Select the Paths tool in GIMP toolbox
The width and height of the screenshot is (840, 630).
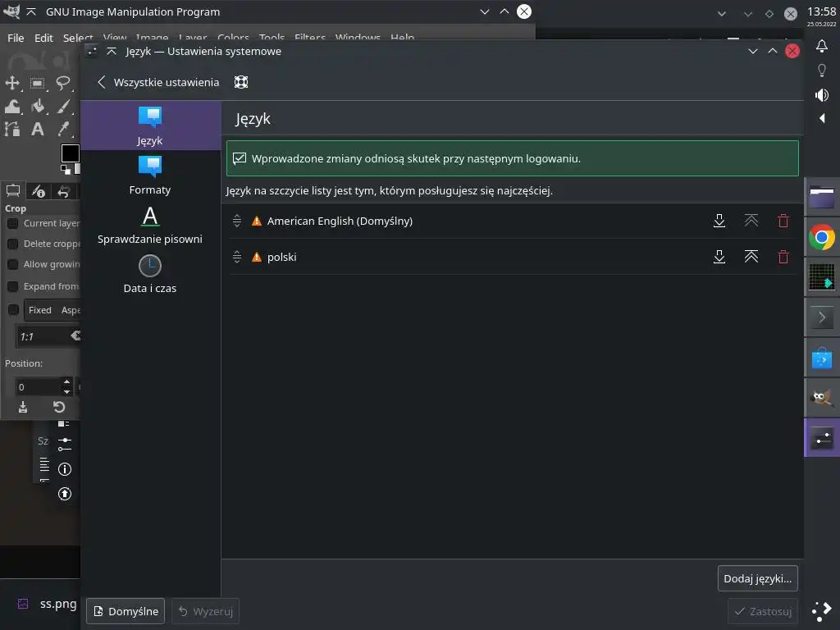pos(11,129)
